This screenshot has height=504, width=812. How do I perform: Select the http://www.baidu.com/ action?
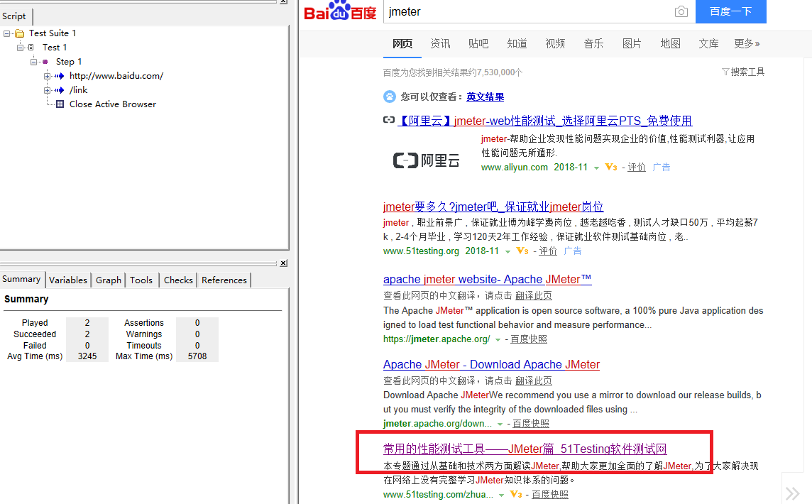coord(116,76)
